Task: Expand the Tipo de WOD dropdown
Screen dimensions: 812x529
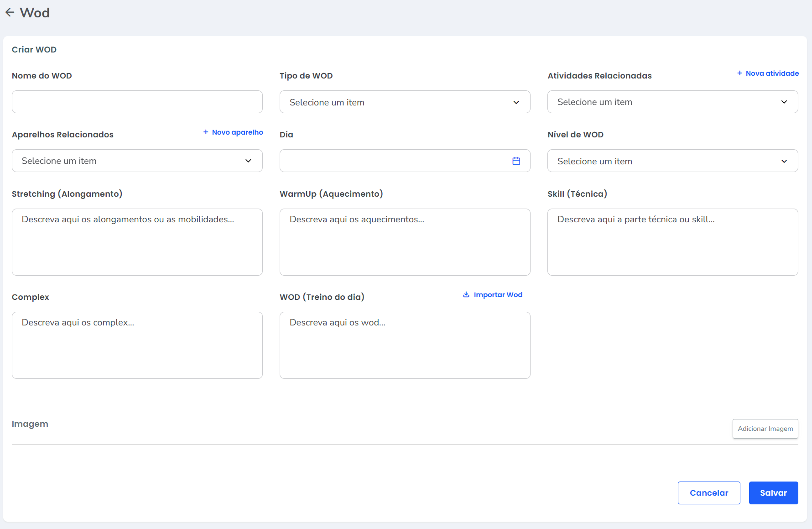Action: pyautogui.click(x=405, y=102)
